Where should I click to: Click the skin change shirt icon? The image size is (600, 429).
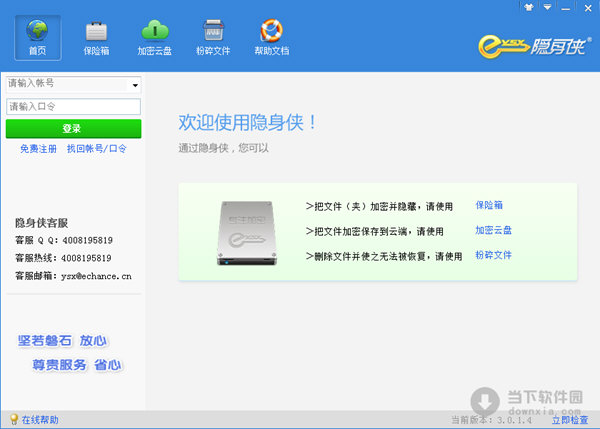[x=529, y=7]
